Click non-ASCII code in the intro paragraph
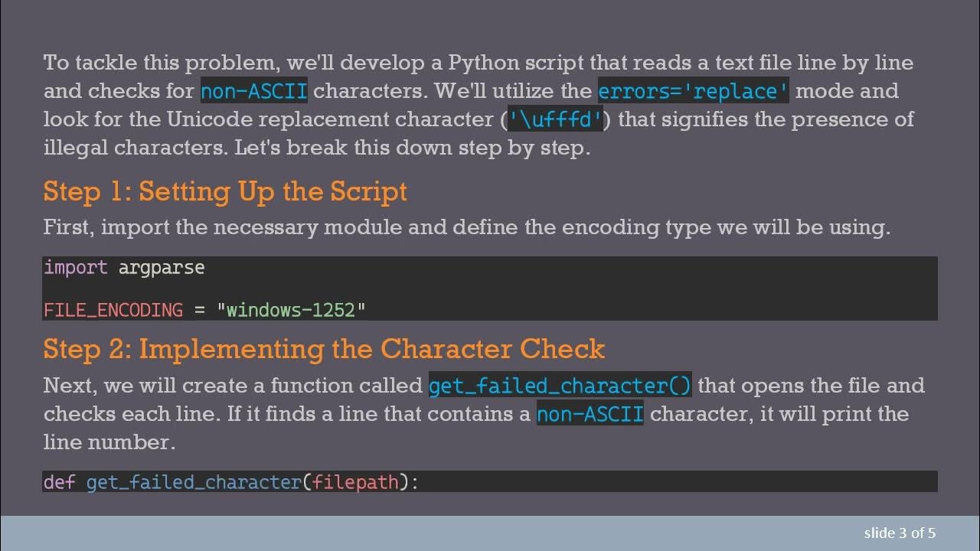This screenshot has width=980, height=551. tap(253, 92)
